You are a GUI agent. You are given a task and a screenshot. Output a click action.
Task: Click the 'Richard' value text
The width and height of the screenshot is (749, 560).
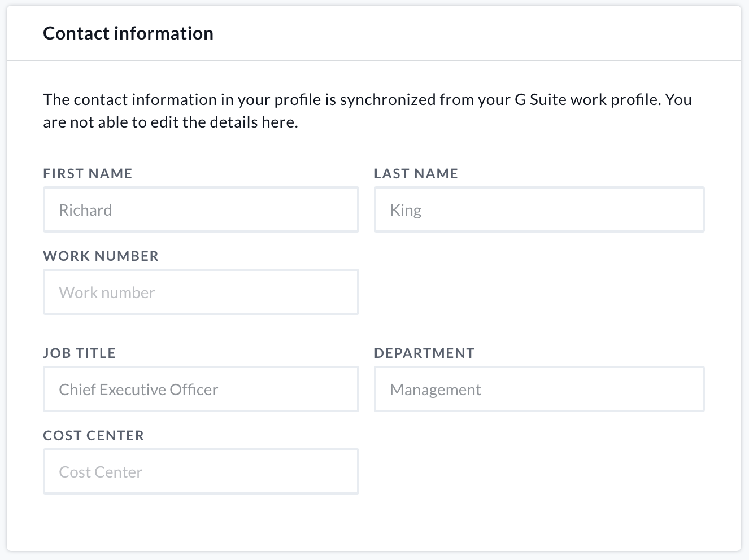tap(85, 210)
